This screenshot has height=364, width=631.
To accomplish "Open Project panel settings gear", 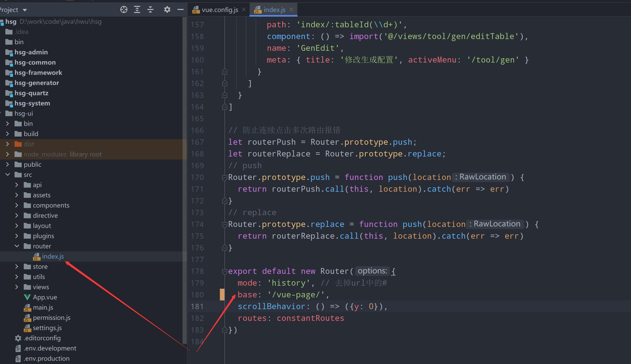I will pos(167,10).
